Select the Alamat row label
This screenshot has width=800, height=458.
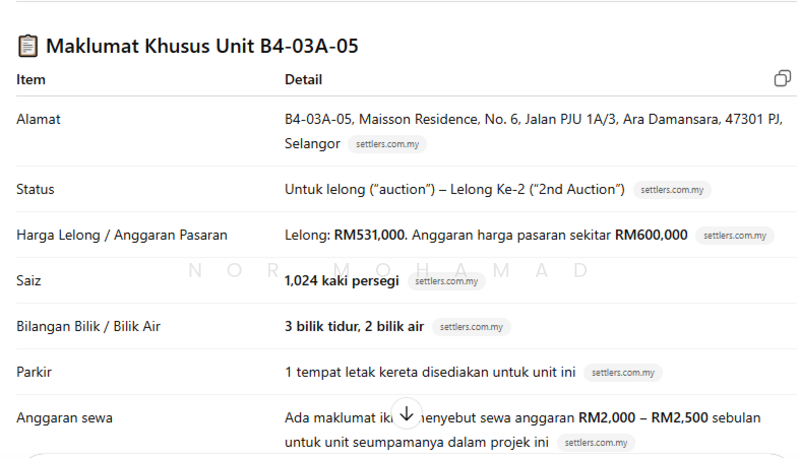pos(38,119)
